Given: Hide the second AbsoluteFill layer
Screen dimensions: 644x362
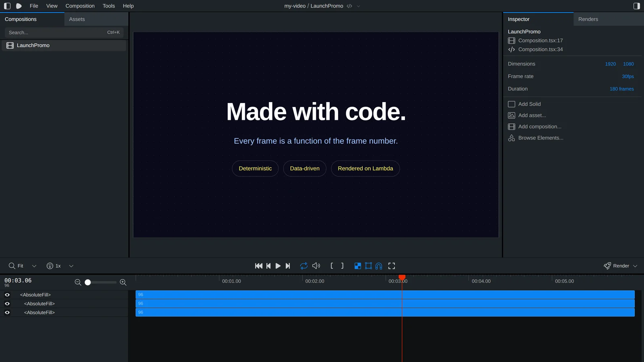Looking at the screenshot, I should click(7, 304).
